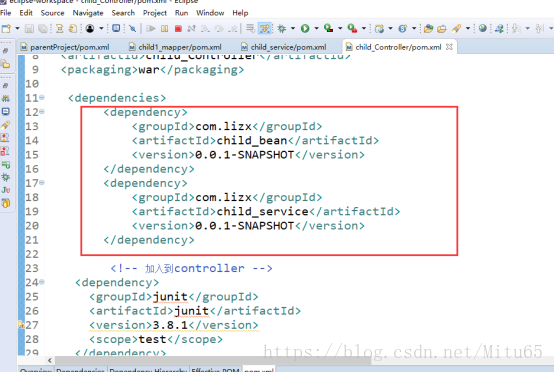The image size is (554, 372).
Task: Open the Help menu
Action: (240, 13)
